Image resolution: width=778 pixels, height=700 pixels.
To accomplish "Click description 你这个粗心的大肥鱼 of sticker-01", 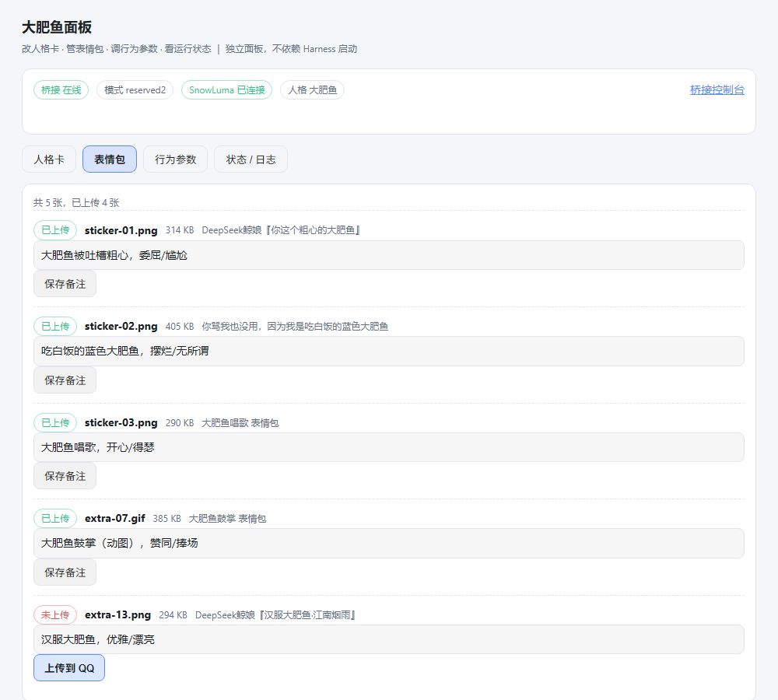I will tap(281, 230).
